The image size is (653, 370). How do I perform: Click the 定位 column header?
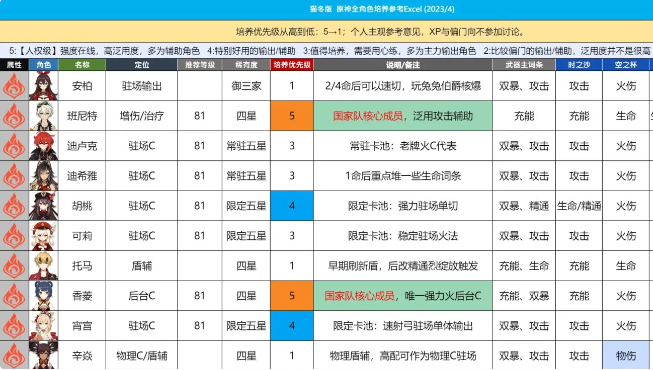[142, 65]
